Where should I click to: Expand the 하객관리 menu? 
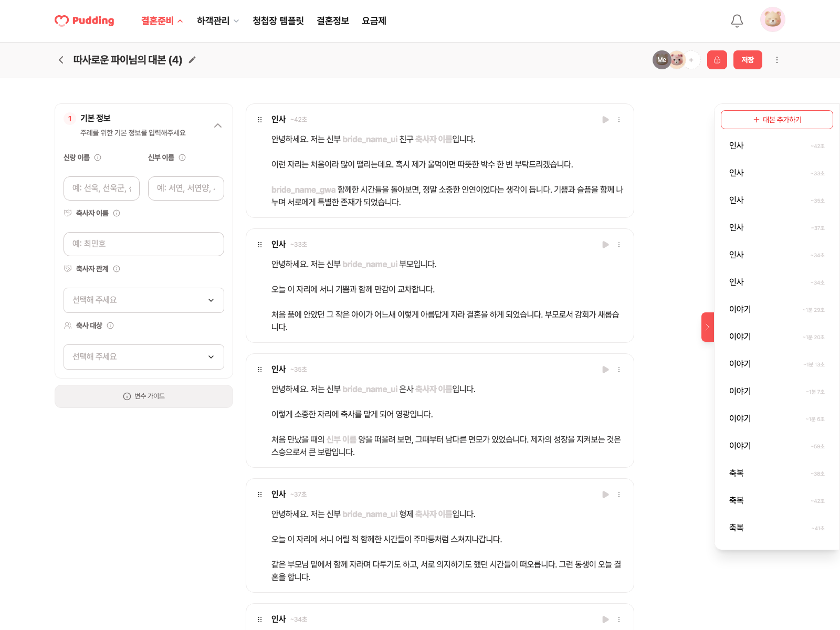coord(218,21)
